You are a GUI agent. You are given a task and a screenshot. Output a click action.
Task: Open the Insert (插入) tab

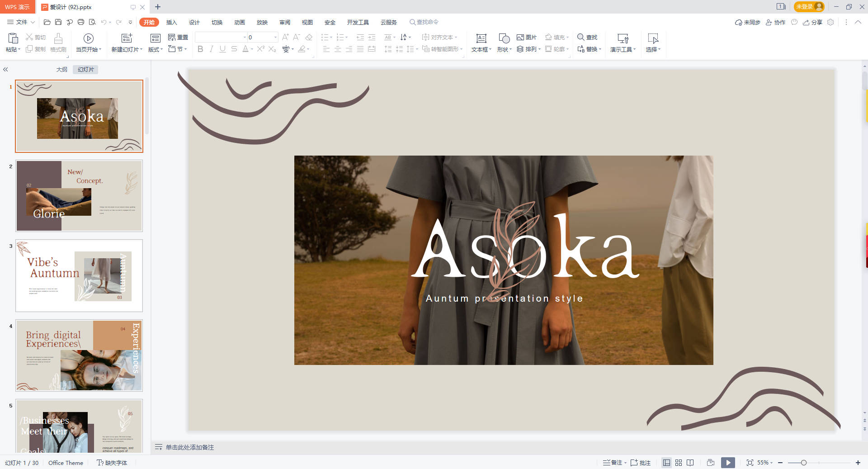point(171,22)
